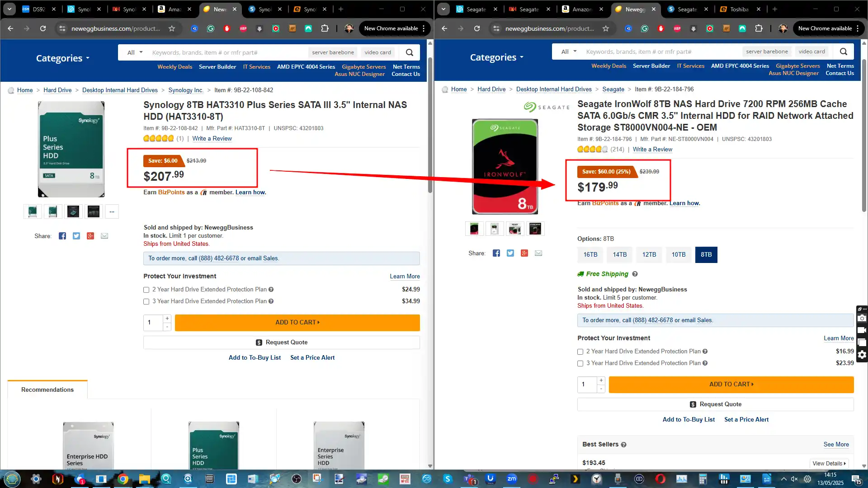Add Seagate IronWolf drive to cart

point(731,384)
